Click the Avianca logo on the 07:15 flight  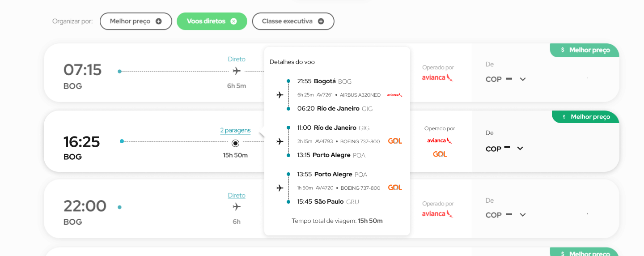point(437,77)
